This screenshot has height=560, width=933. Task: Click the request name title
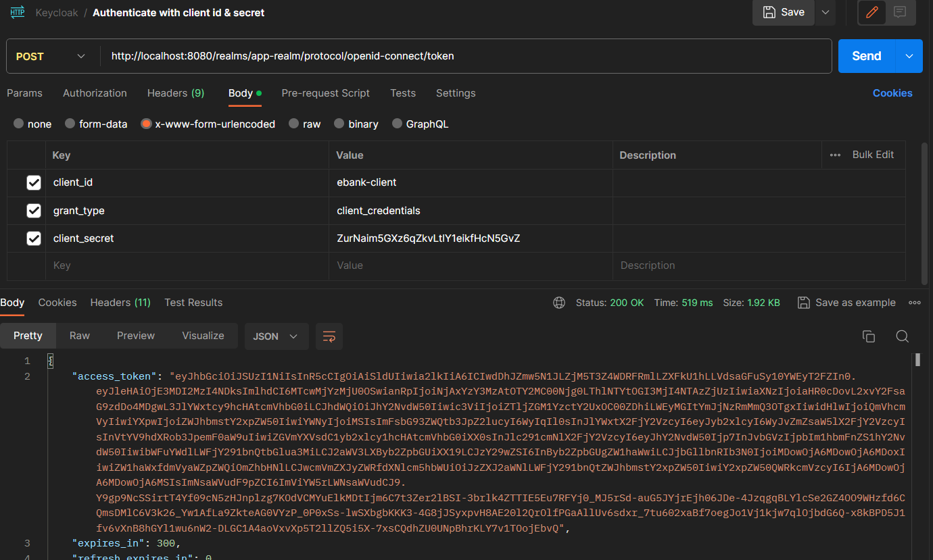pyautogui.click(x=178, y=12)
